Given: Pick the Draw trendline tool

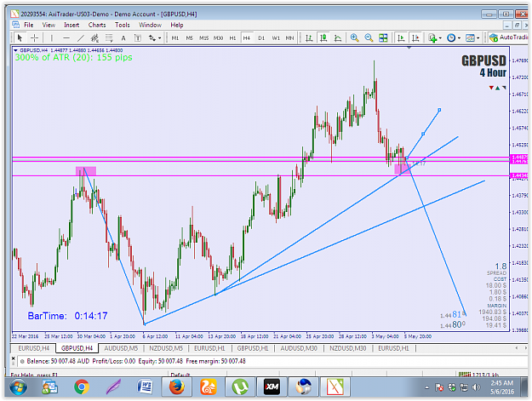Looking at the screenshot, I should [x=80, y=37].
